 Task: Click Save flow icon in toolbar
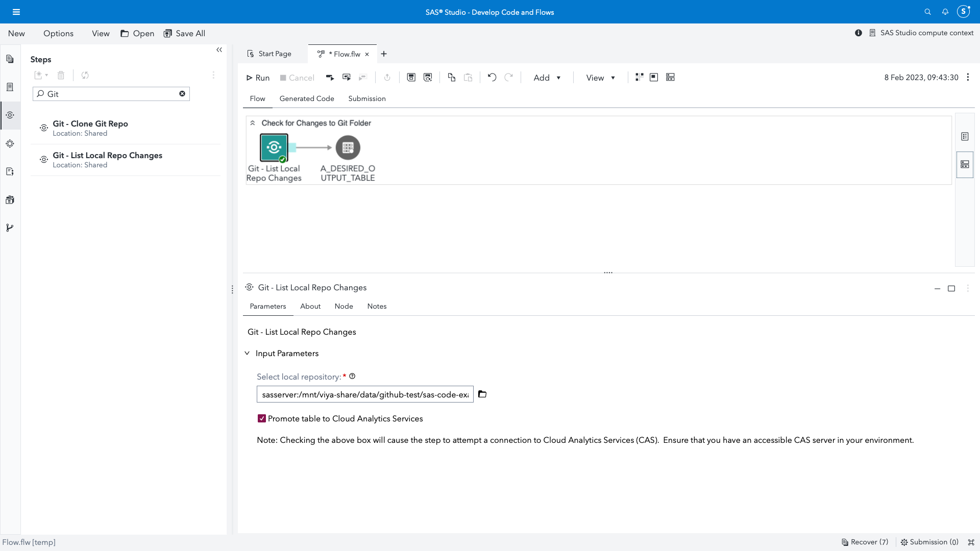[411, 78]
